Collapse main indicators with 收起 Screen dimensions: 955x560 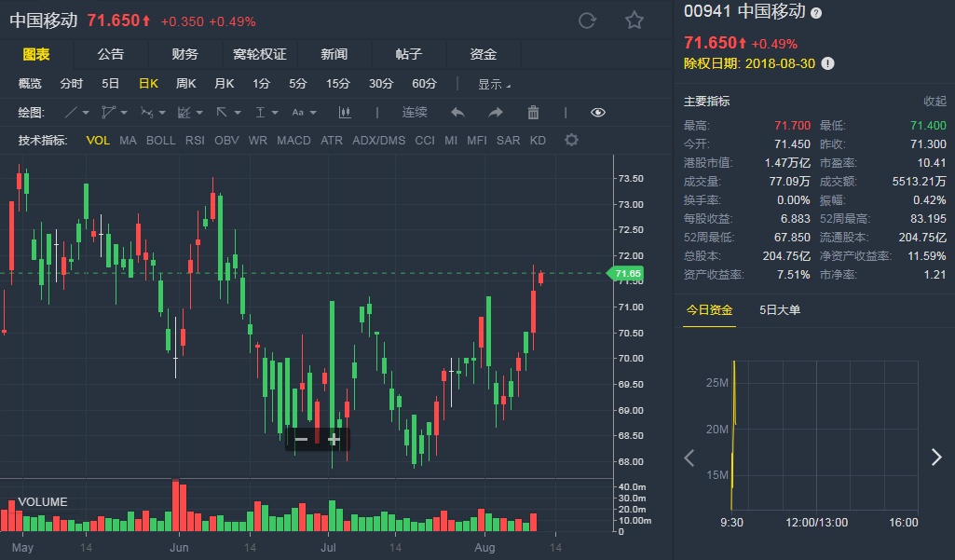935,102
